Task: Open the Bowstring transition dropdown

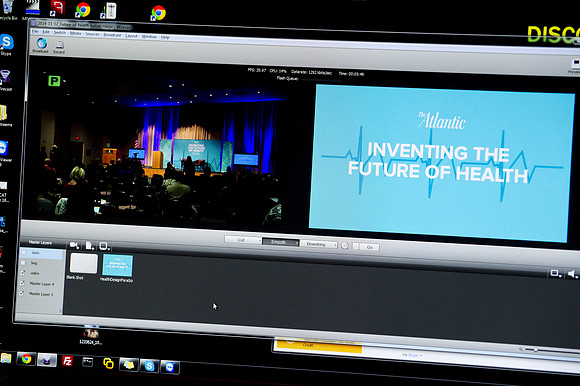Action: pyautogui.click(x=319, y=244)
